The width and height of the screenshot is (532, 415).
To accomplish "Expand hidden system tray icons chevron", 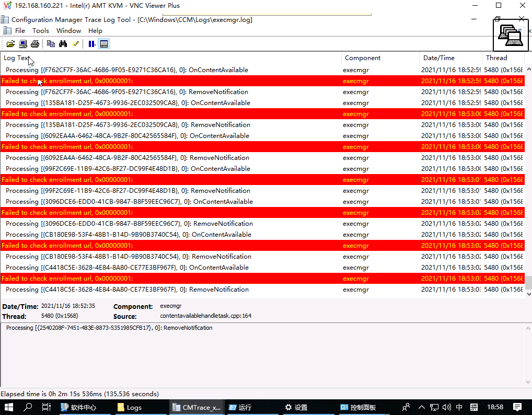I will click(x=421, y=407).
